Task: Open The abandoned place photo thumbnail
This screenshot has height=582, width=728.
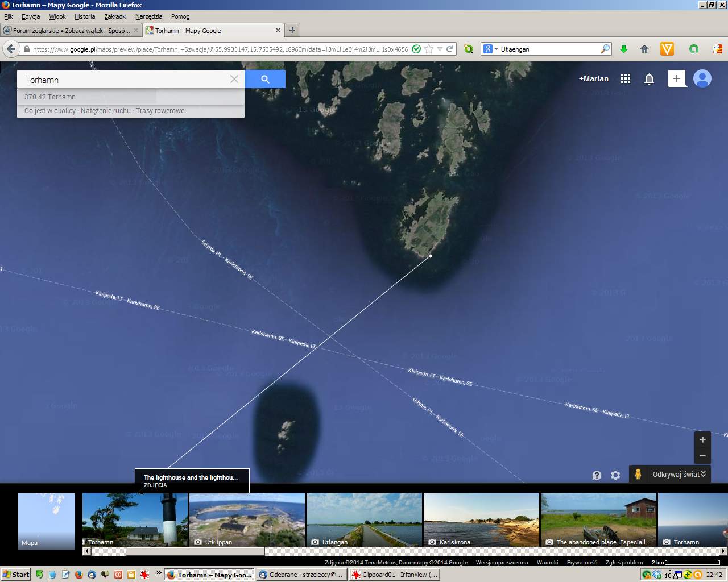Action: (598, 519)
